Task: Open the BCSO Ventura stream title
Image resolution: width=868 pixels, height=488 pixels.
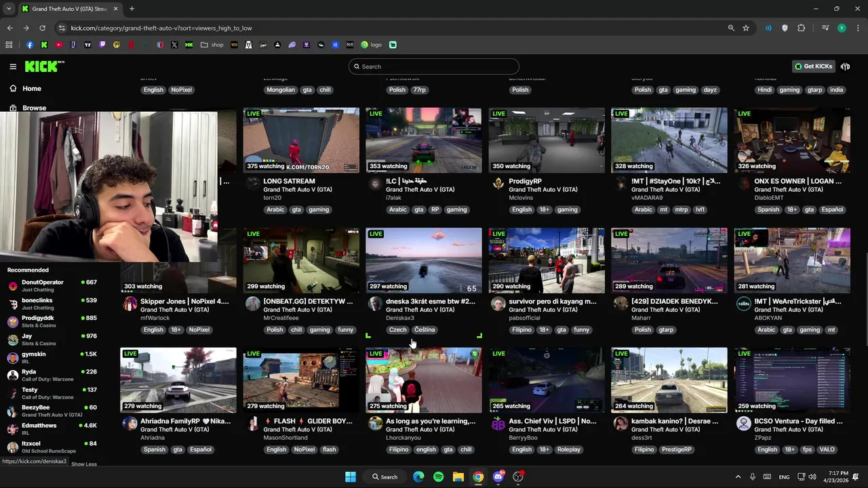Action: 797,421
